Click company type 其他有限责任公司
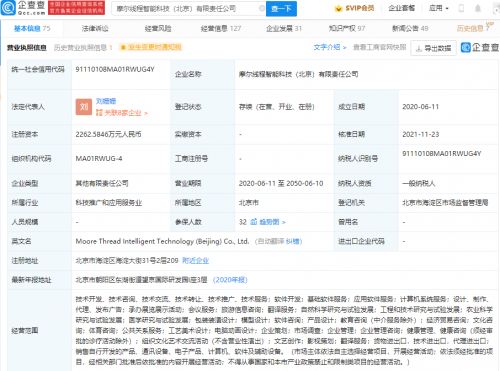 [x=102, y=183]
